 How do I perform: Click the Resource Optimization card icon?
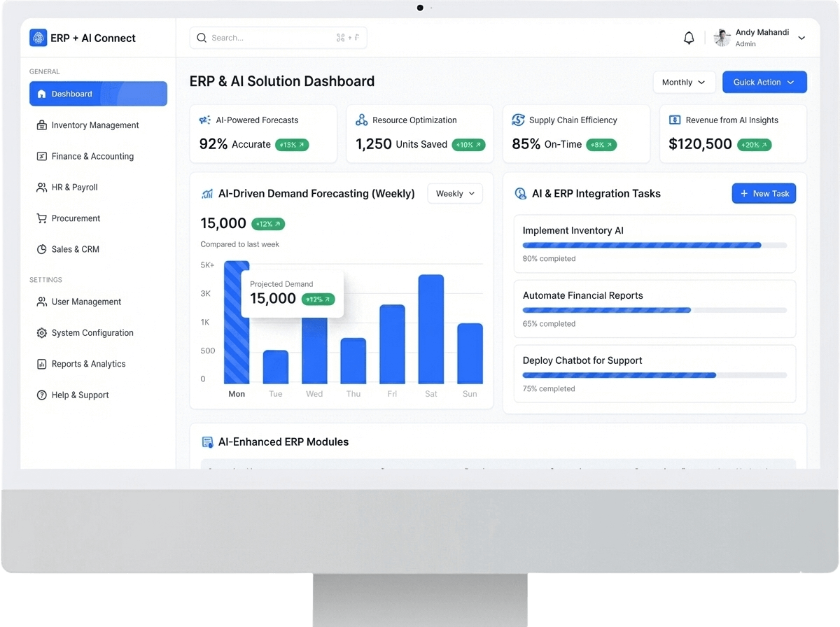361,120
